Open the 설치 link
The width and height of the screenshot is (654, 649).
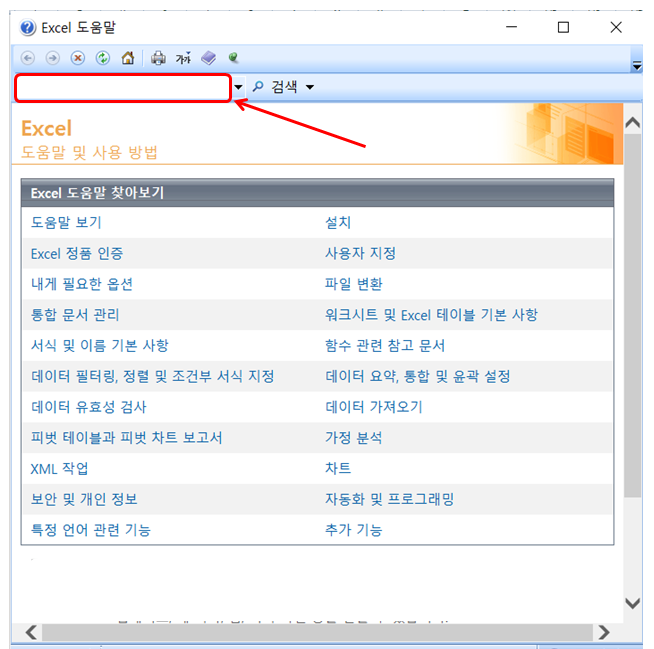(x=338, y=222)
